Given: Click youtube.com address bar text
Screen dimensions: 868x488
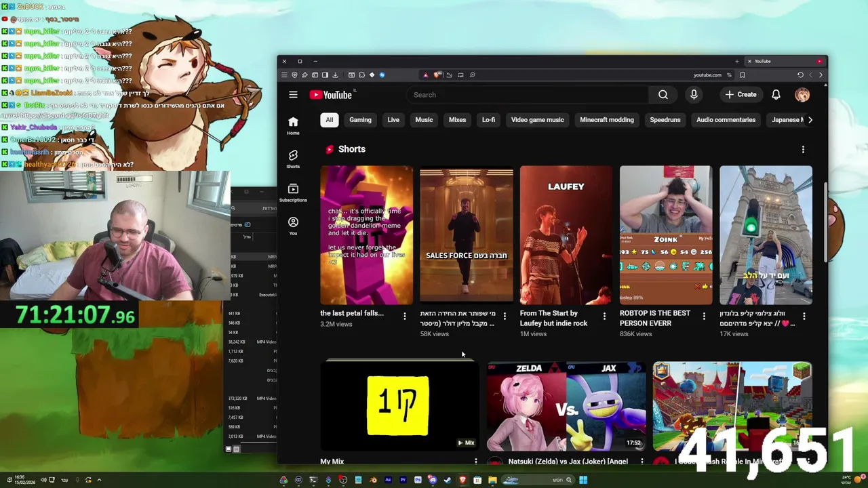Looking at the screenshot, I should coord(707,75).
